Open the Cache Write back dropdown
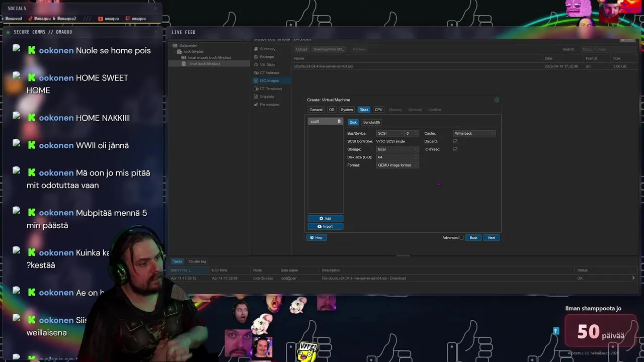This screenshot has width=644, height=362. [474, 133]
